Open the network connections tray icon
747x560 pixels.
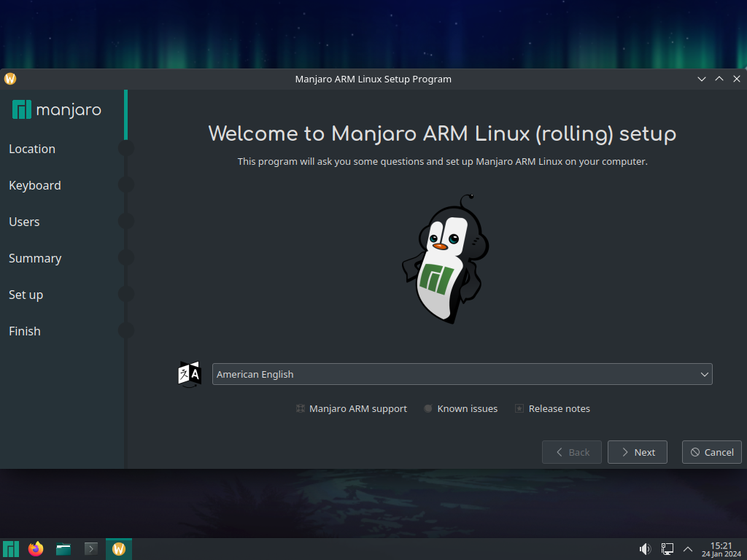coord(667,549)
